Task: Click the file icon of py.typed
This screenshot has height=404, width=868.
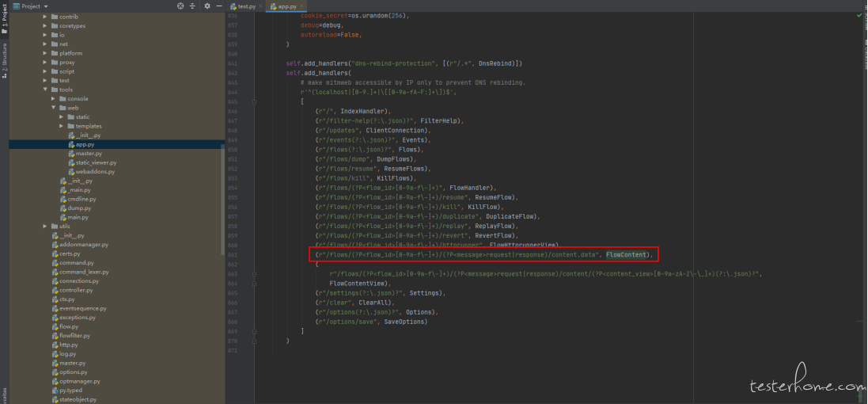Action: (x=55, y=391)
